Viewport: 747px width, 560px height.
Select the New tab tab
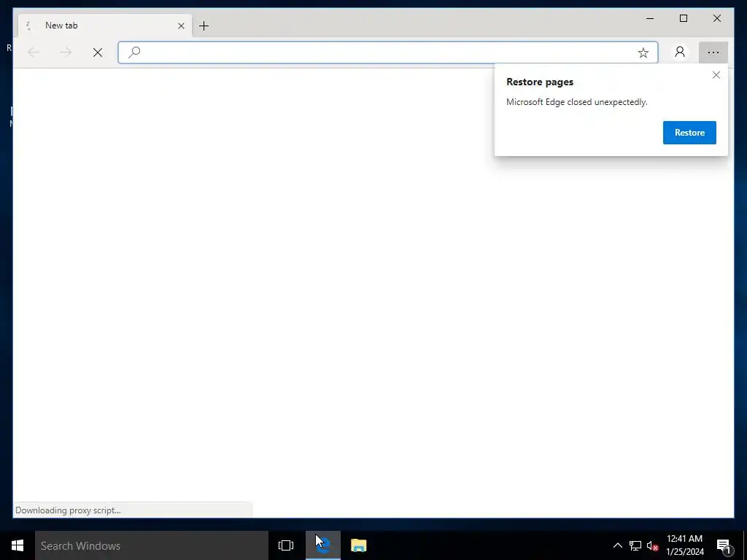pyautogui.click(x=105, y=26)
